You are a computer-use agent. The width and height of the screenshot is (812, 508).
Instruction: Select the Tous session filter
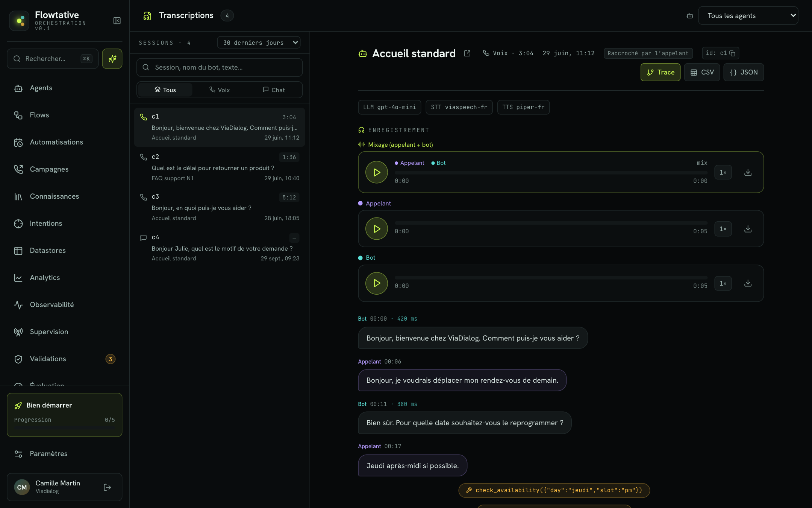(x=165, y=90)
